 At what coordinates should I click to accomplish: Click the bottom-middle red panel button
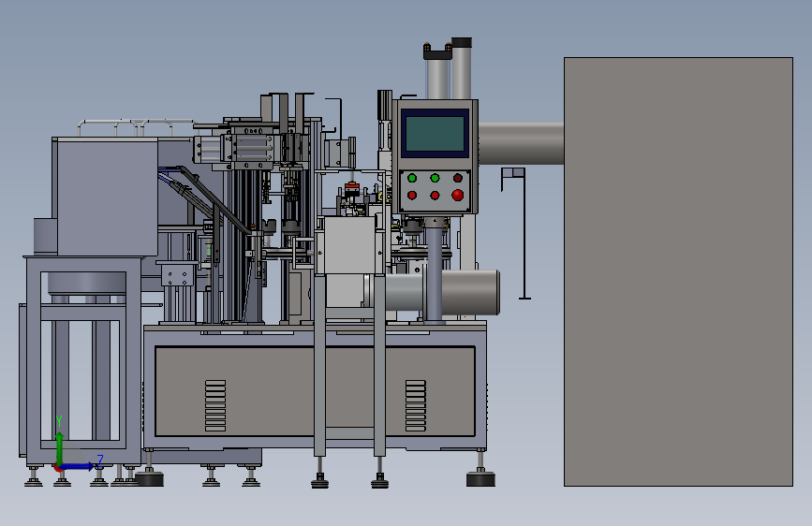[x=435, y=196]
